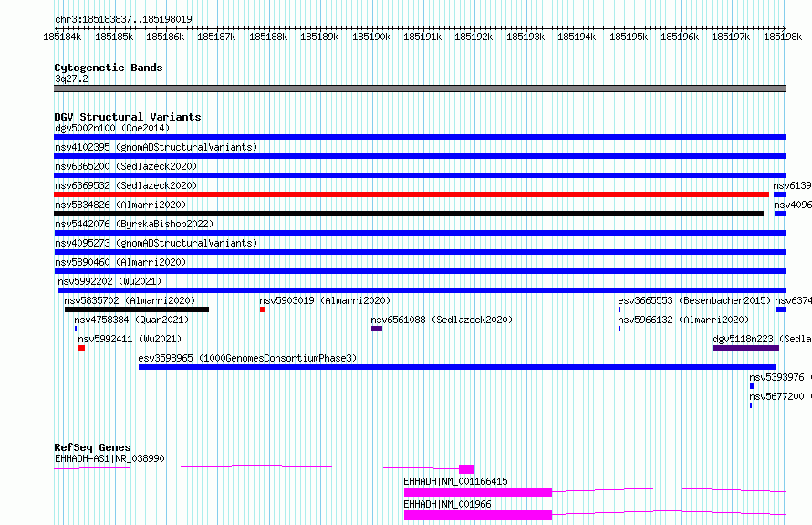Screen dimensions: 812x525
Task: Click the RefSeq Genes track title
Action: click(92, 447)
